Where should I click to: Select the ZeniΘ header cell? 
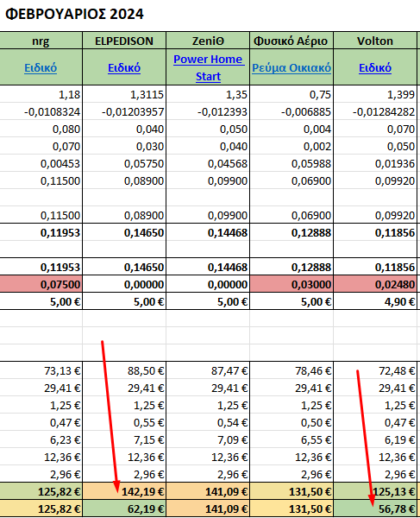coord(208,41)
